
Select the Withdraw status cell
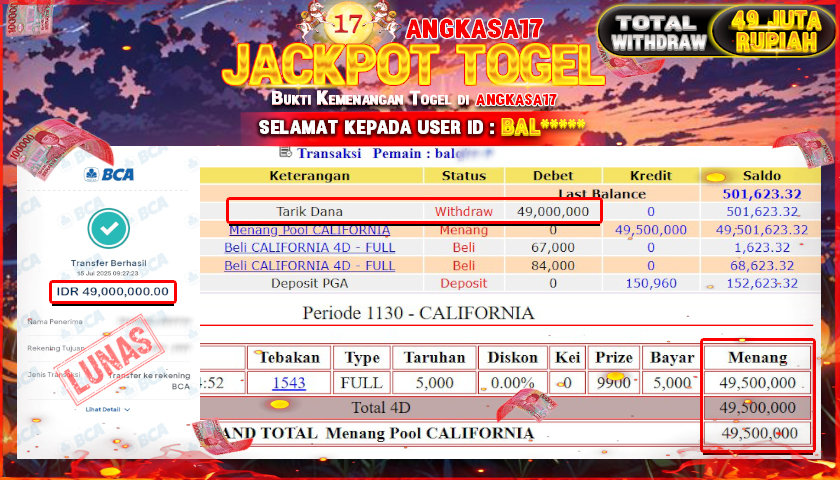464,212
